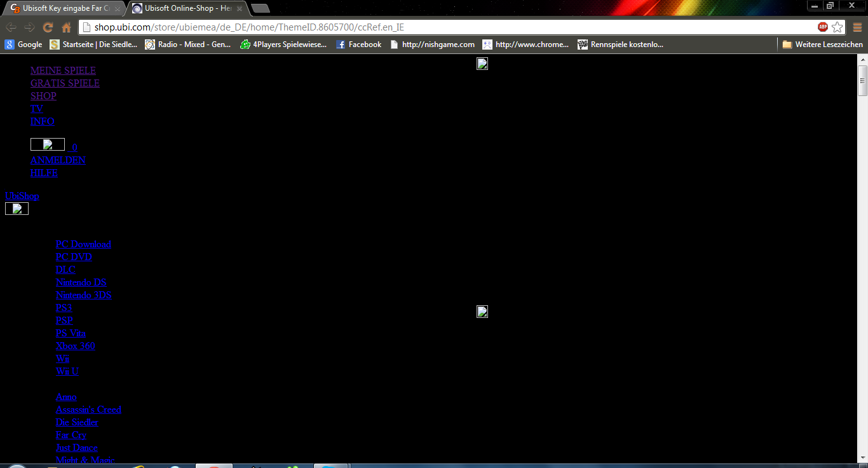
Task: Open the Die Siedler link
Action: coord(77,422)
